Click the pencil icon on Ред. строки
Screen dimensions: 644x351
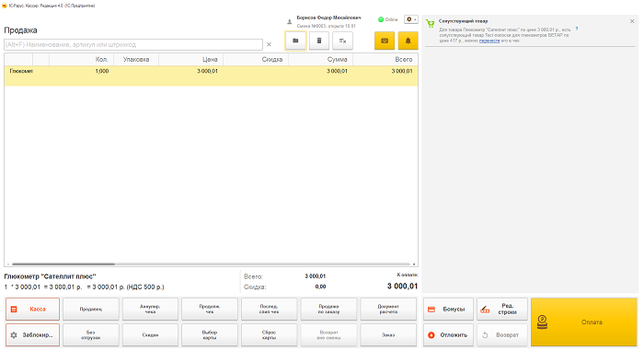(x=485, y=310)
